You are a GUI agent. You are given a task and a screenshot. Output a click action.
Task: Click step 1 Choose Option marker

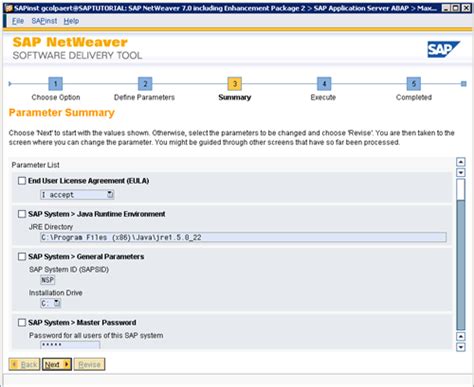(55, 84)
